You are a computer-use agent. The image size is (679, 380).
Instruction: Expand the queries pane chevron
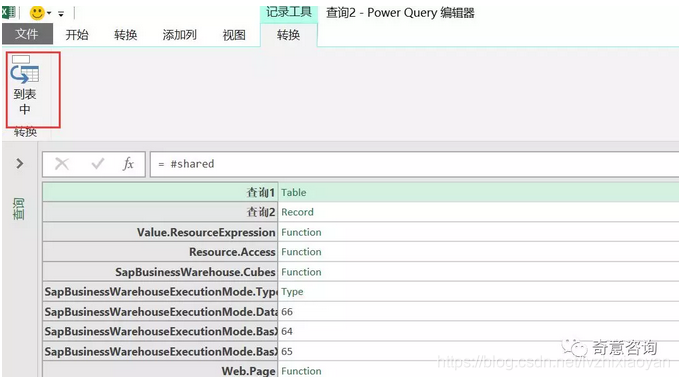(x=19, y=164)
